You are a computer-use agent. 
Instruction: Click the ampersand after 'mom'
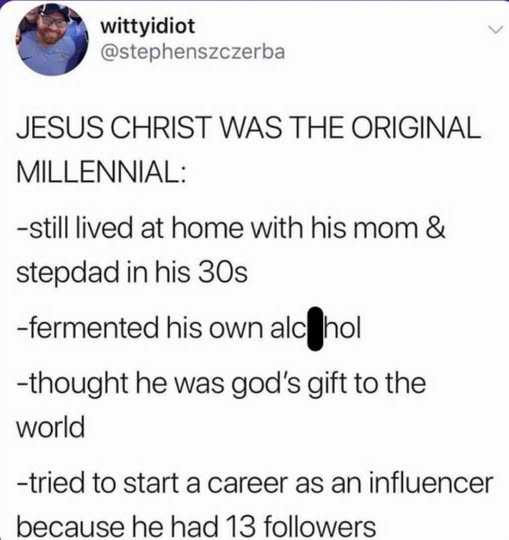[436, 228]
